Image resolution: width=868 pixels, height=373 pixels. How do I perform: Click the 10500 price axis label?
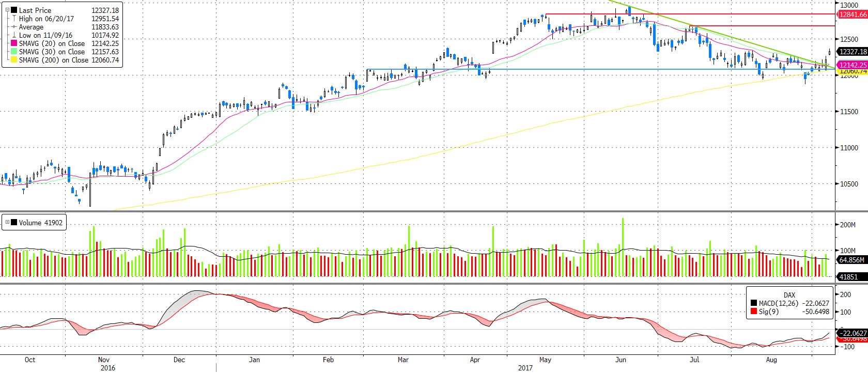pos(849,184)
